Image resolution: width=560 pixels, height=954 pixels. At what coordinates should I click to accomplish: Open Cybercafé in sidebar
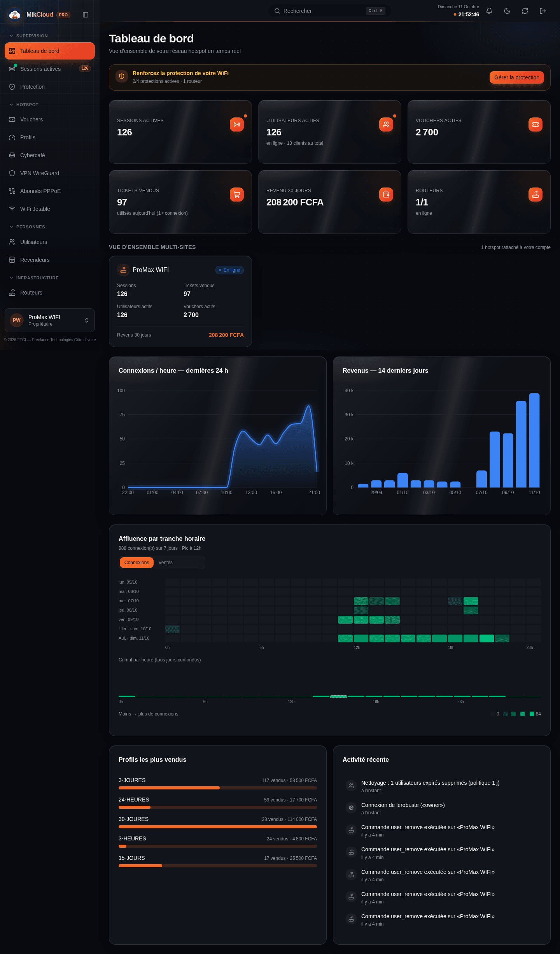(50, 155)
